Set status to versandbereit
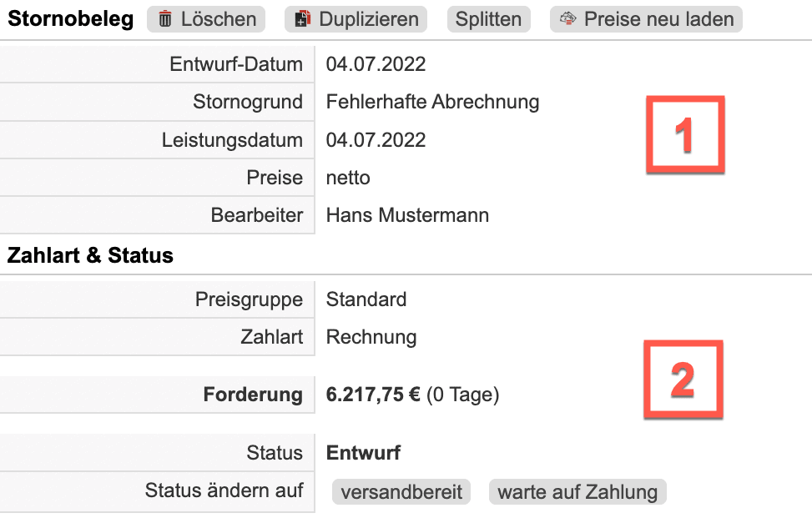The height and width of the screenshot is (518, 812). (x=401, y=491)
